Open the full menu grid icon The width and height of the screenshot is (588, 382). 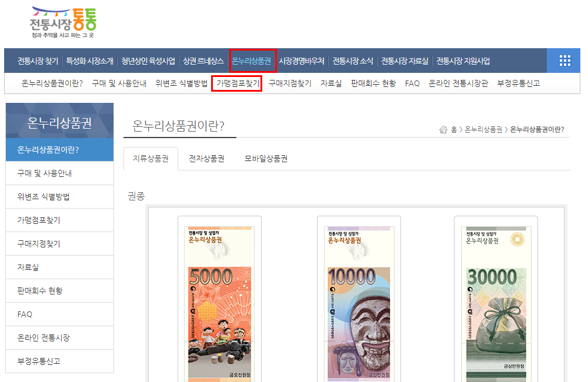564,61
